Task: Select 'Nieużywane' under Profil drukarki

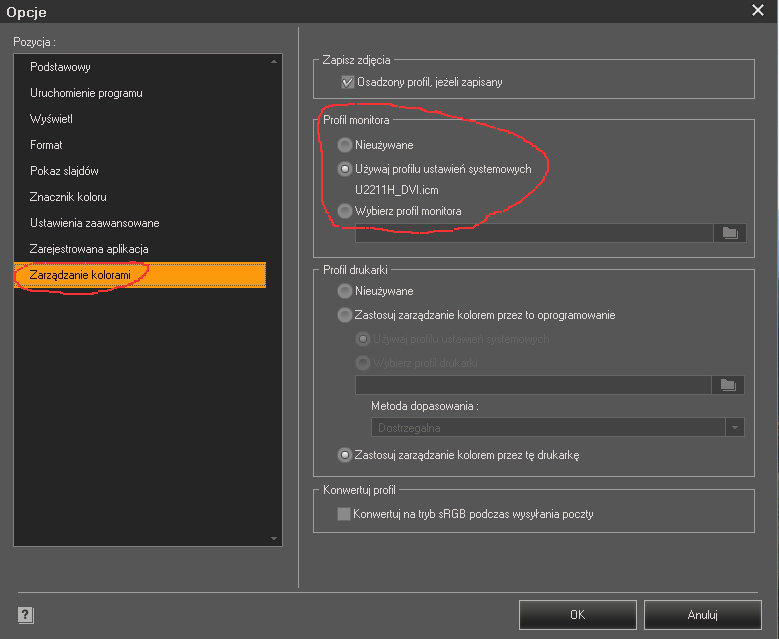Action: click(345, 291)
